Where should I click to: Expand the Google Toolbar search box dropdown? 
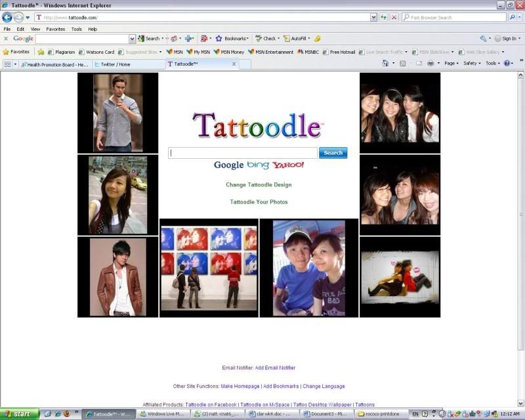pyautogui.click(x=133, y=39)
